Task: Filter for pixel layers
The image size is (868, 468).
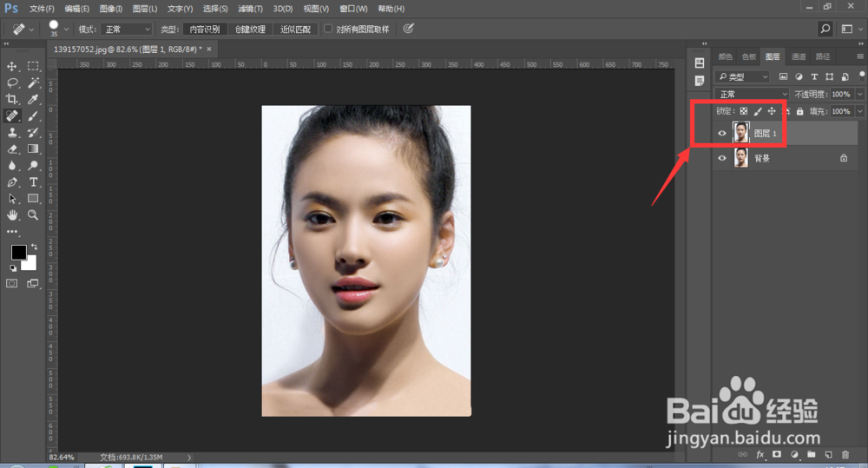Action: coord(783,76)
